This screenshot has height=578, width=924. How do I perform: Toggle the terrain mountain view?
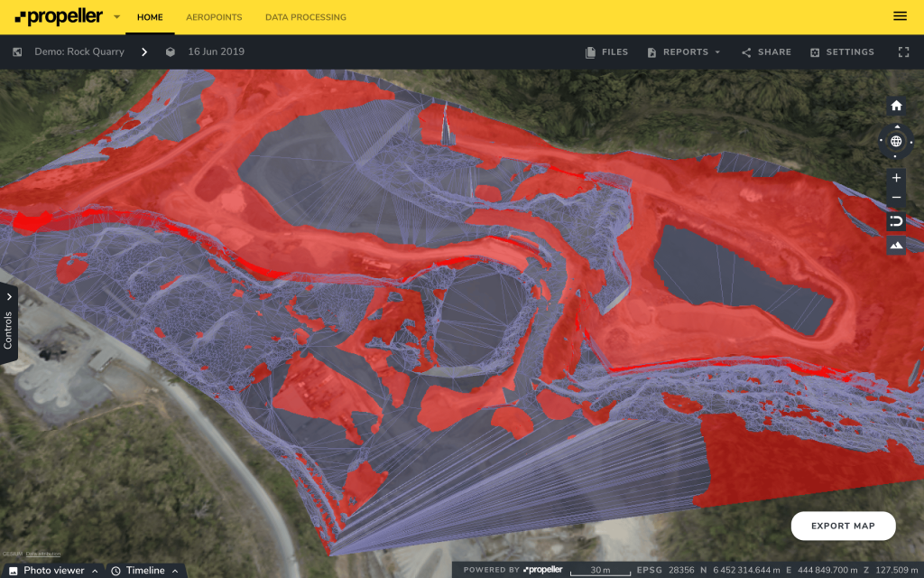pyautogui.click(x=896, y=245)
